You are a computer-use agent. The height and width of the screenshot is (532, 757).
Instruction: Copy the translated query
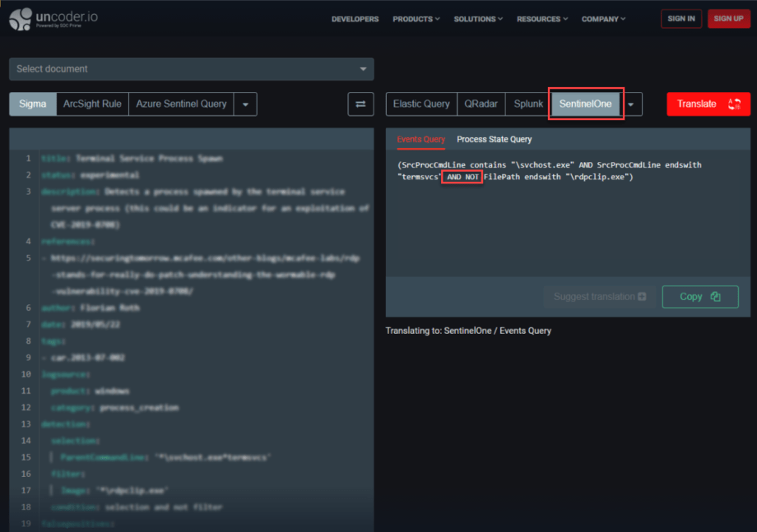point(699,297)
